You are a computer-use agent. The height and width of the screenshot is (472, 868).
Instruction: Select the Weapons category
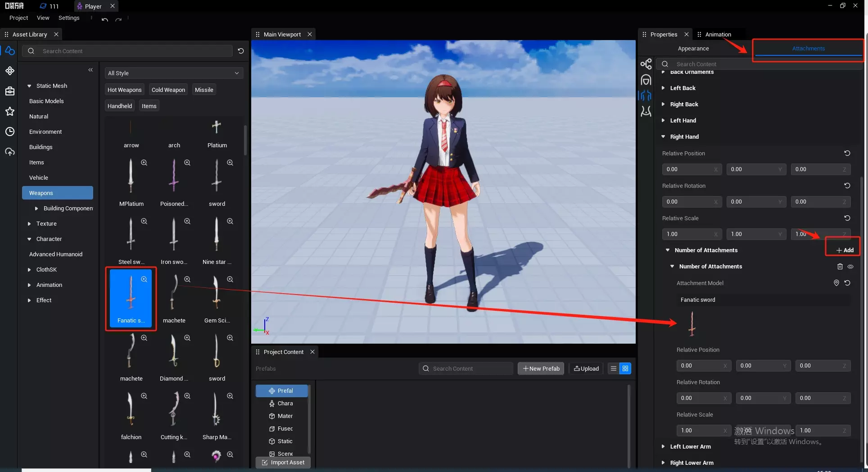[x=58, y=193]
